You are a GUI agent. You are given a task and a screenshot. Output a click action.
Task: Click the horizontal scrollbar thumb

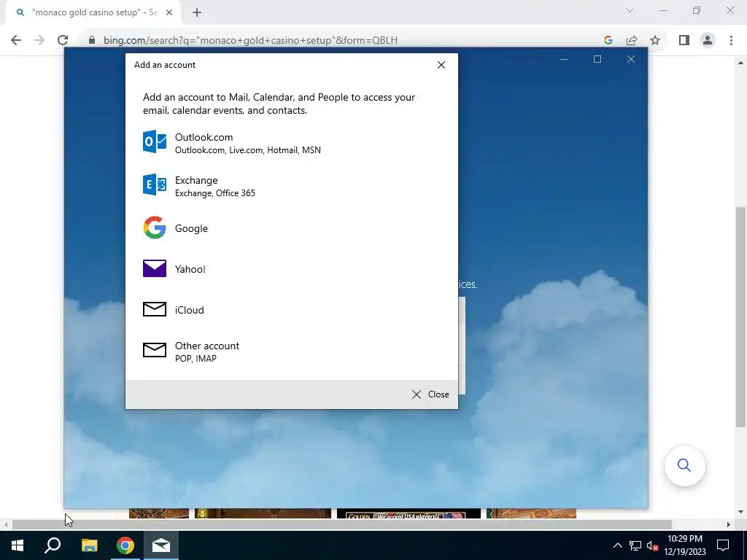341,524
